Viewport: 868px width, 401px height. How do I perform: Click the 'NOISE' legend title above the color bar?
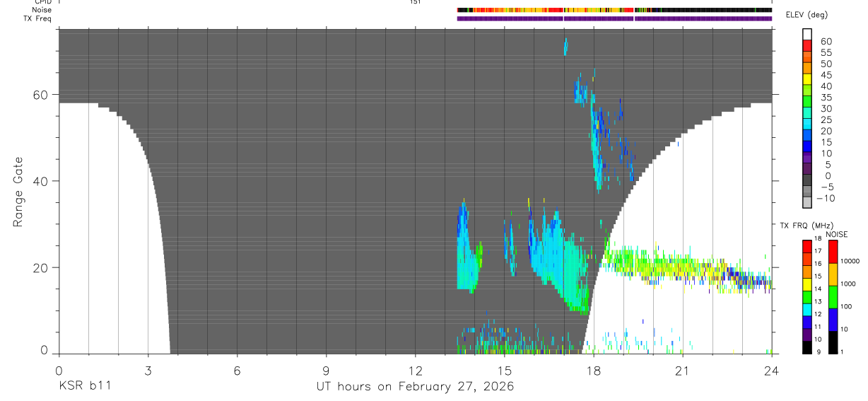[x=835, y=235]
